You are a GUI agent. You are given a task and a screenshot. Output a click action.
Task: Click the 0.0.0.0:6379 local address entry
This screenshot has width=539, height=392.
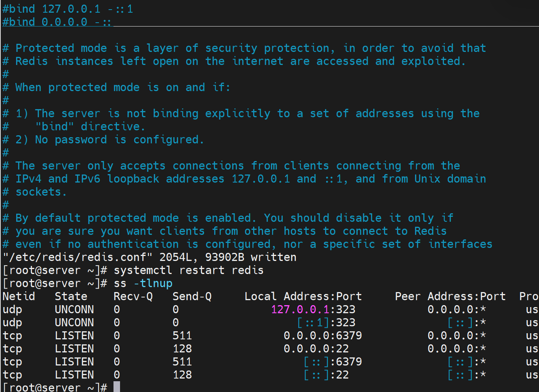click(x=322, y=336)
